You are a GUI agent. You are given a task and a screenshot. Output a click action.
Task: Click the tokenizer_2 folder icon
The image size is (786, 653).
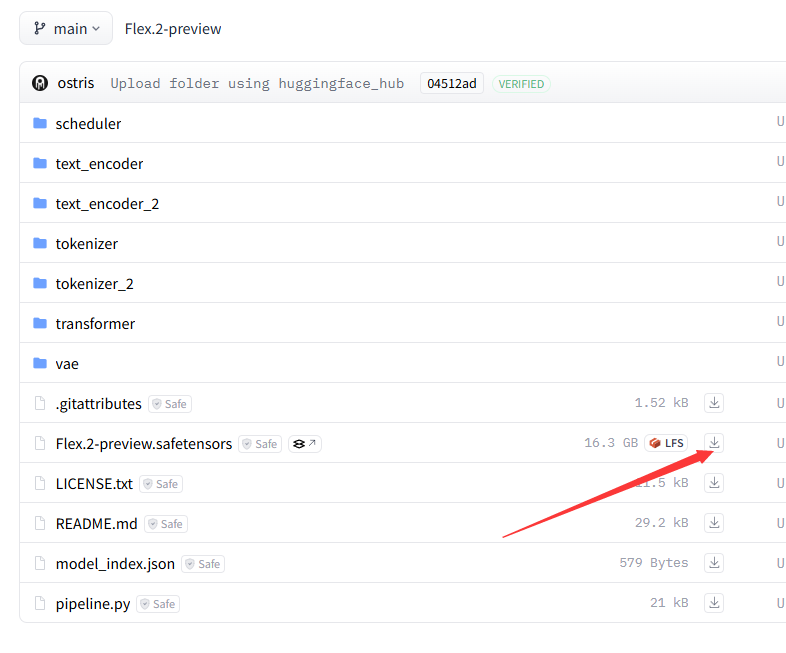[x=40, y=283]
